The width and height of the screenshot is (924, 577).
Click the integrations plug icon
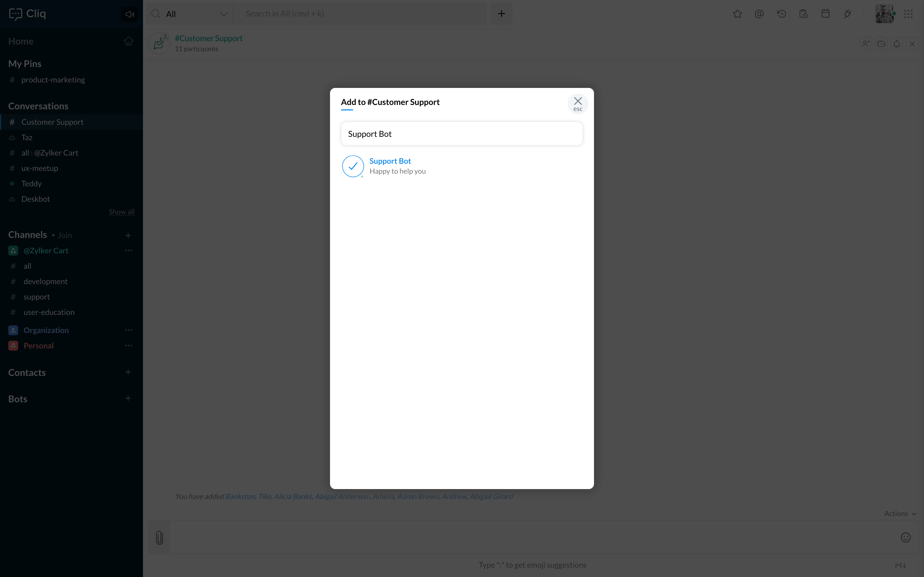[x=847, y=14]
